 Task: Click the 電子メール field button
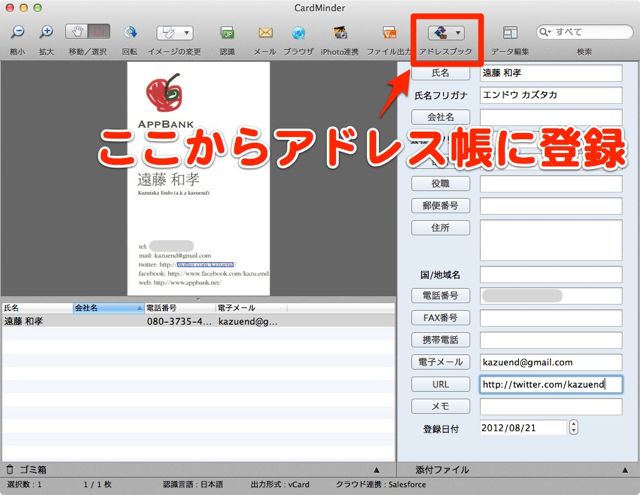440,362
